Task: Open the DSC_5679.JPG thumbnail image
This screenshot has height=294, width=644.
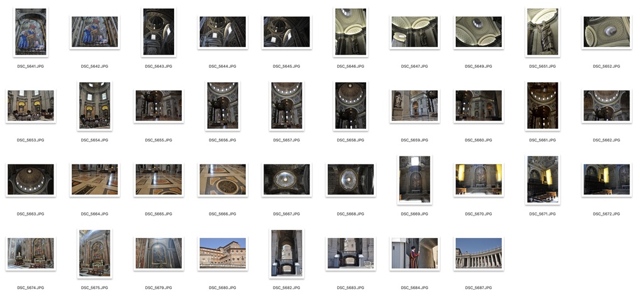Action: [158, 253]
